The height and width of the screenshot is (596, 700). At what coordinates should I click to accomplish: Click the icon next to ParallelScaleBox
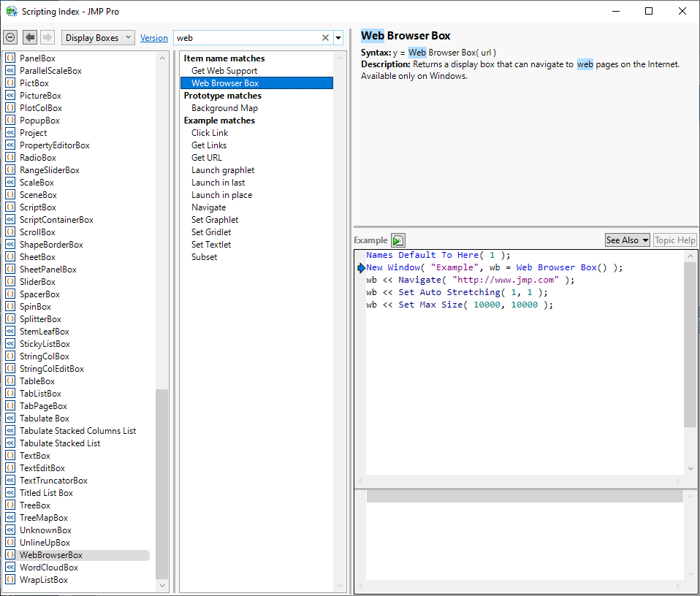tap(10, 71)
